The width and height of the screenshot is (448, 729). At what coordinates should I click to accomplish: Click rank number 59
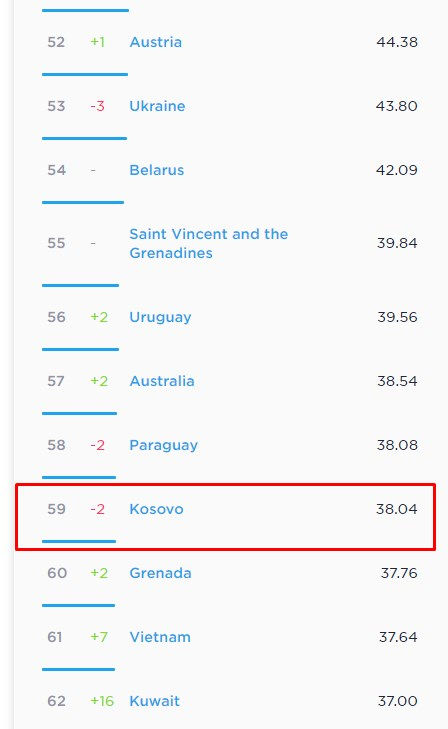[x=56, y=509]
